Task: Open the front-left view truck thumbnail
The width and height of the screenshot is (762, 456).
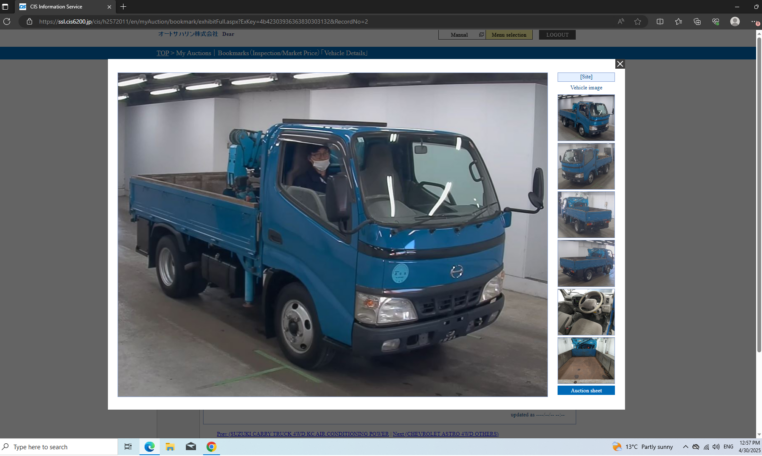Action: (586, 166)
